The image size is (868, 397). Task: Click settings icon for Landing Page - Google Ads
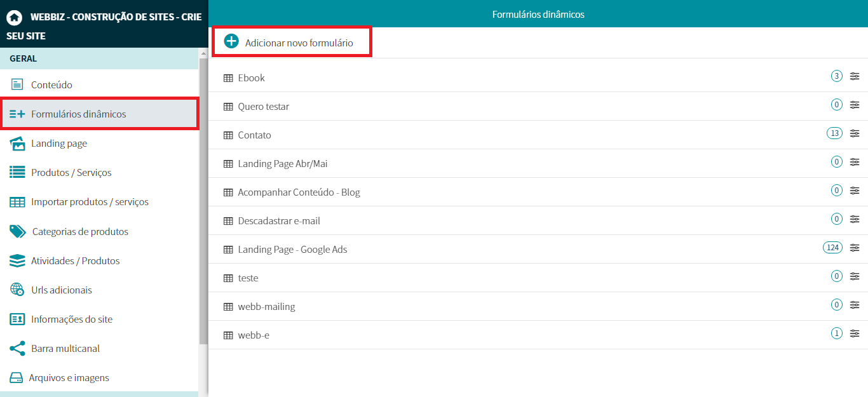pos(855,248)
